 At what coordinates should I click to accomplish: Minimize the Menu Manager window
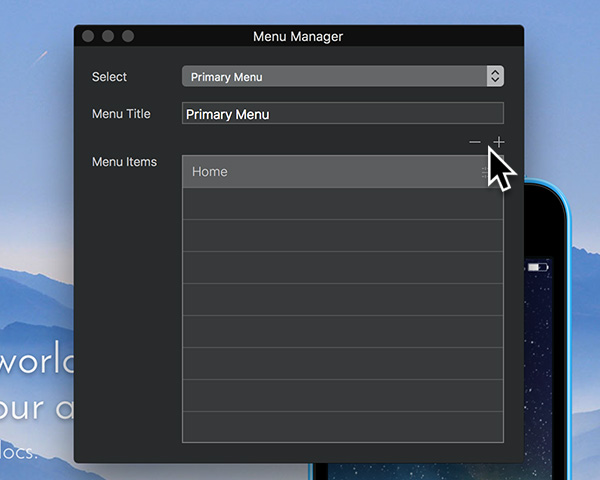pos(108,36)
